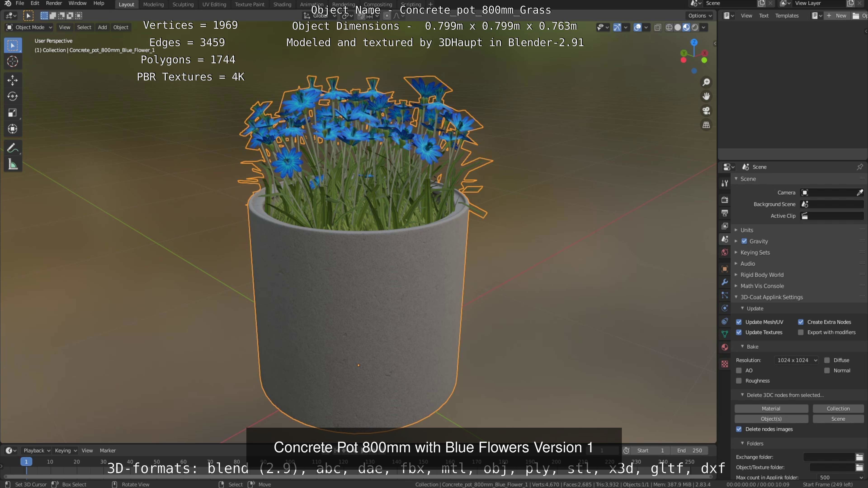Click the Zoom view magnifier icon
868x488 pixels.
706,82
